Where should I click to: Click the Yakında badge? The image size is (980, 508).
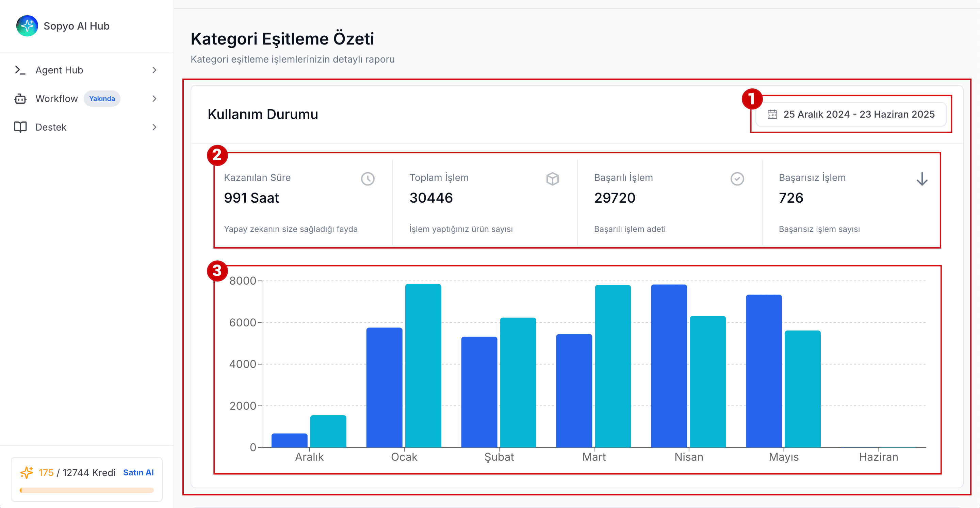click(102, 99)
